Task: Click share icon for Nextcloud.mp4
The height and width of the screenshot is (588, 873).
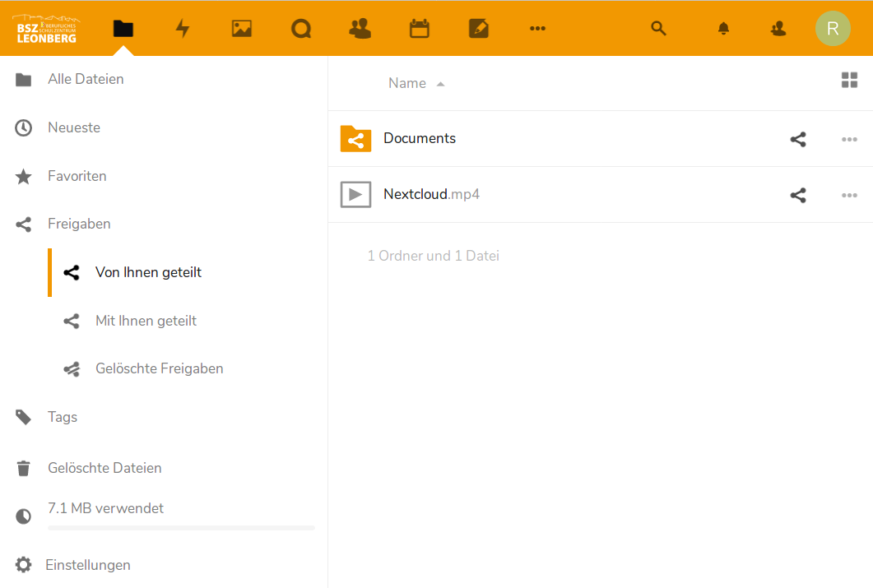Action: pos(797,195)
